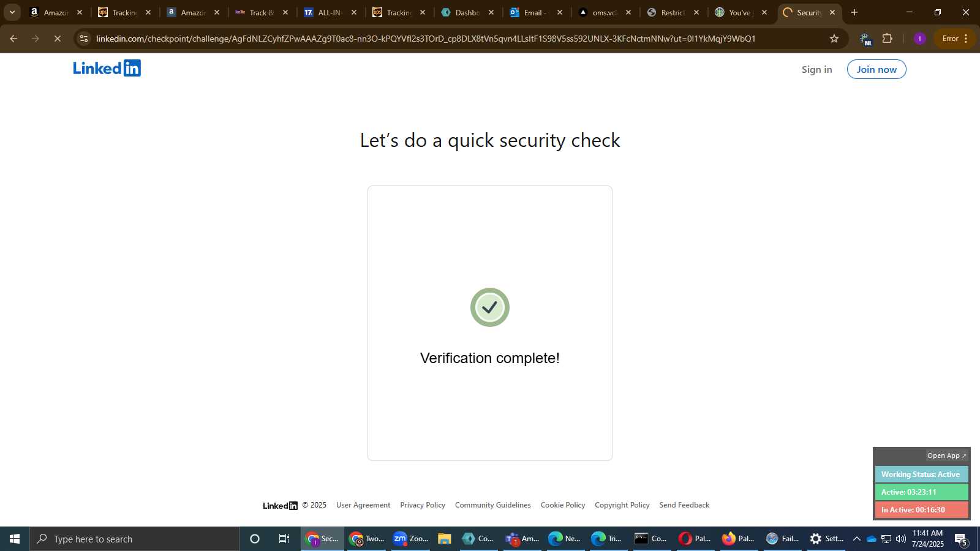The height and width of the screenshot is (551, 980).
Task: Open Chrome menu next to Error
Action: (966, 39)
